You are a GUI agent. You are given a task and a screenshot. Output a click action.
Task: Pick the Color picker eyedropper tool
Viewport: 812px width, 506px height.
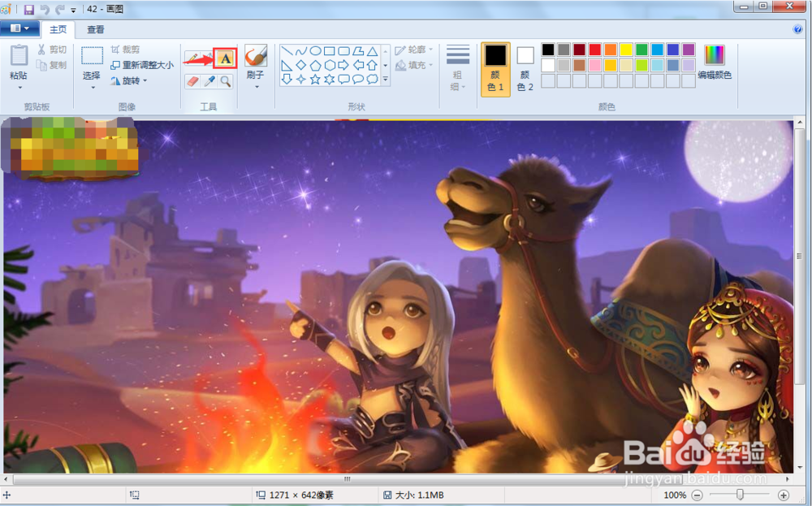[209, 81]
